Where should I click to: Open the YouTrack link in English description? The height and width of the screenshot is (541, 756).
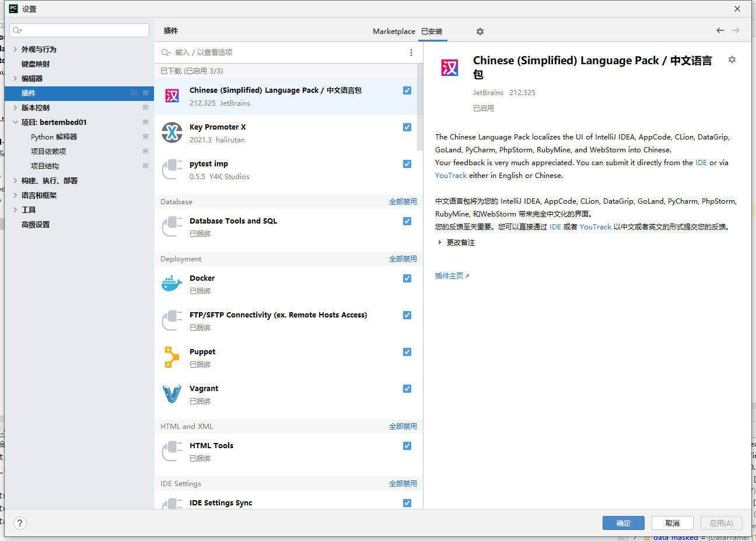tap(451, 176)
